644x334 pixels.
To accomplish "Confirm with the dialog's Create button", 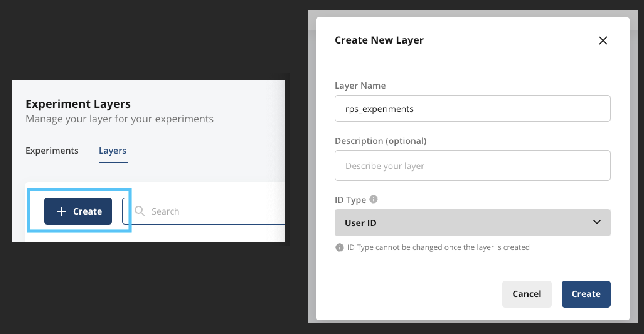I will pos(586,294).
